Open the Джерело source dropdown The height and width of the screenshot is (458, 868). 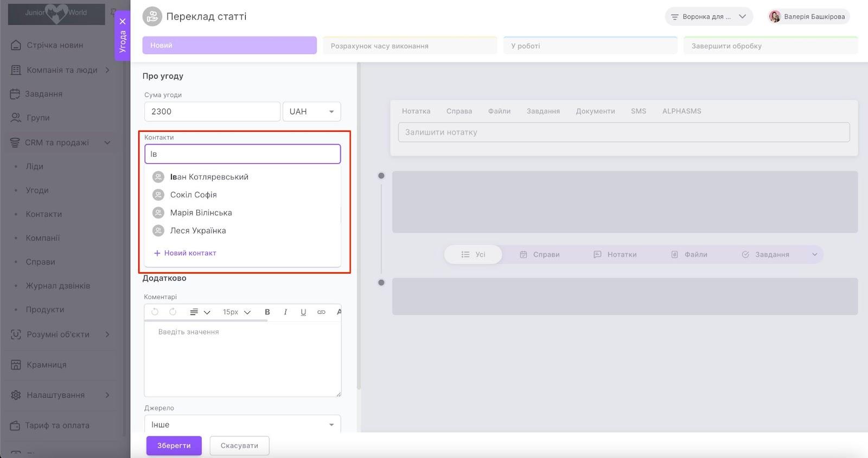click(242, 424)
